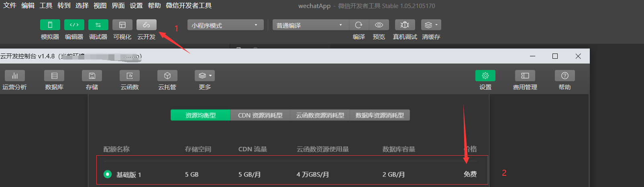The width and height of the screenshot is (644, 187).
Task: Open the 转到 menu
Action: click(64, 6)
